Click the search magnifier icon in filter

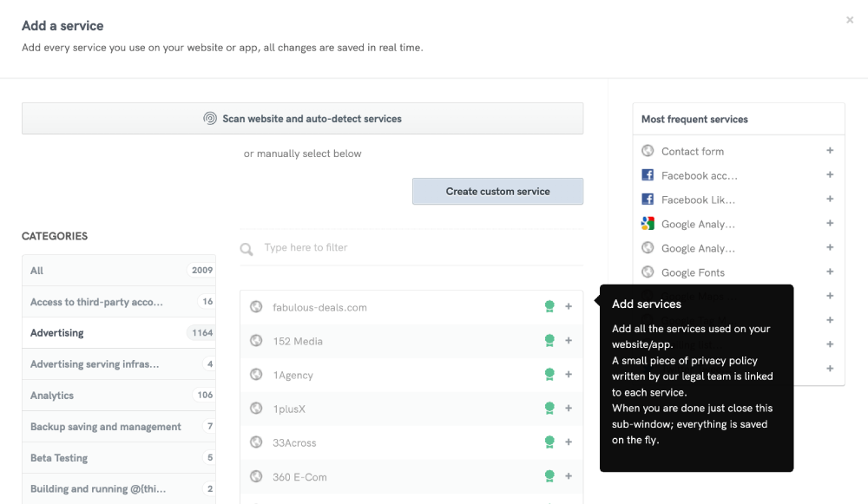pyautogui.click(x=247, y=249)
